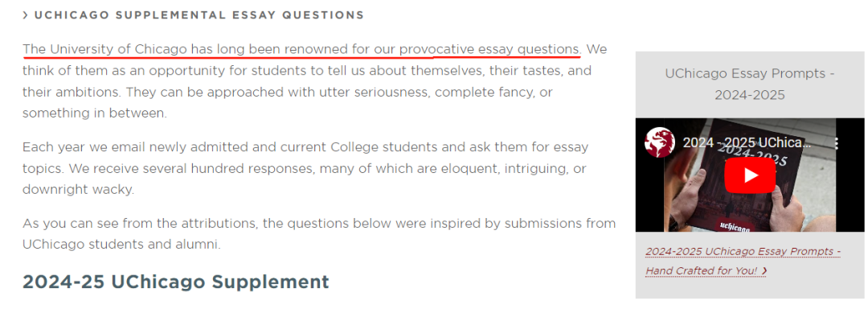
Task: Click '2024-2025' line in sidebar heading
Action: point(750,95)
